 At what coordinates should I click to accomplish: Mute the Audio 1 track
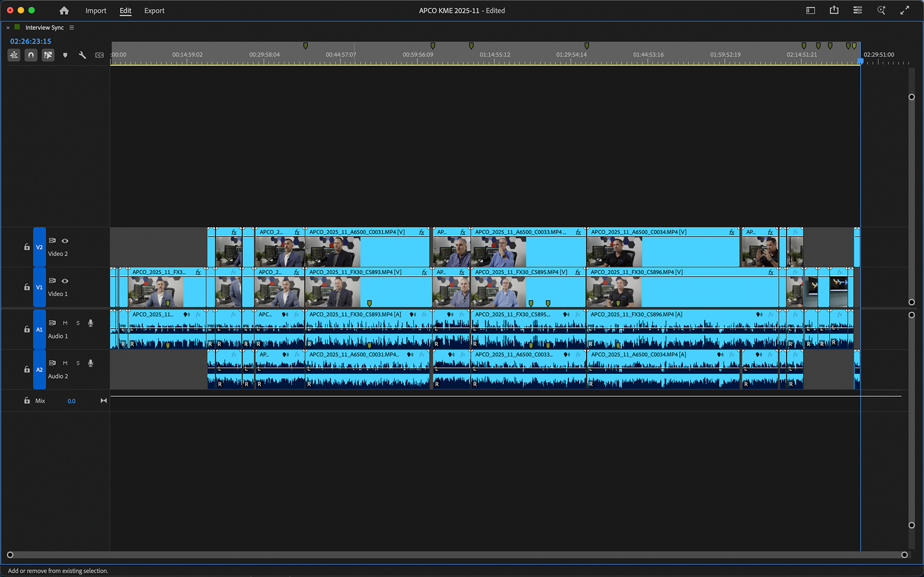tap(65, 323)
